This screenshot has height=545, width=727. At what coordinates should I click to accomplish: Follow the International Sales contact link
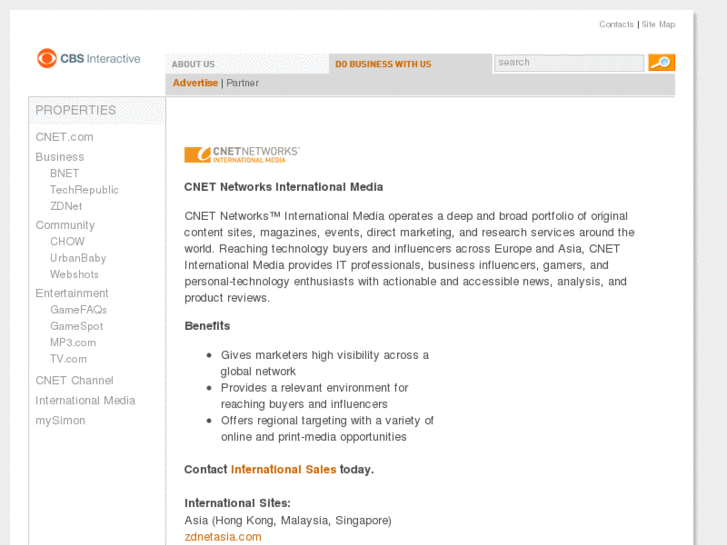(283, 469)
